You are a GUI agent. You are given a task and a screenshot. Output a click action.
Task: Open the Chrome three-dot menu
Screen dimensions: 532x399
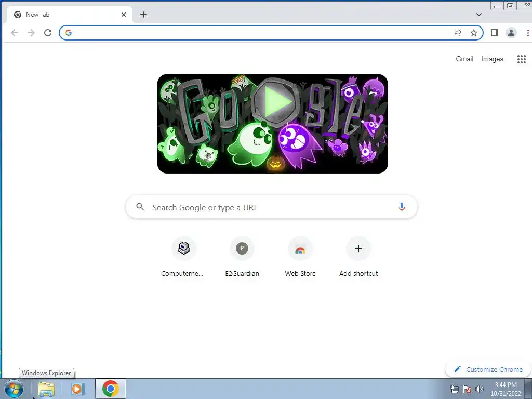pyautogui.click(x=528, y=33)
